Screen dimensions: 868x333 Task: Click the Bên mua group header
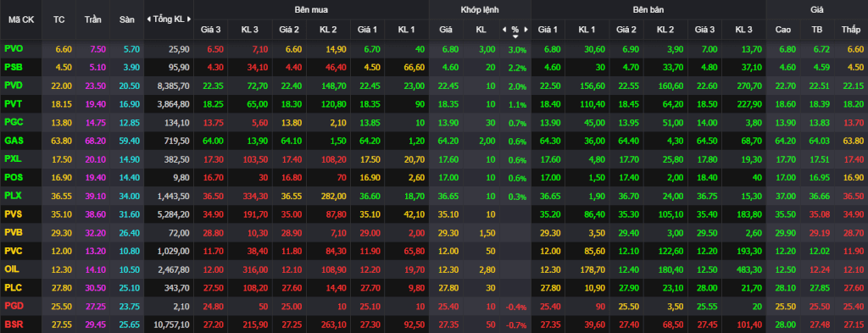[x=311, y=9]
